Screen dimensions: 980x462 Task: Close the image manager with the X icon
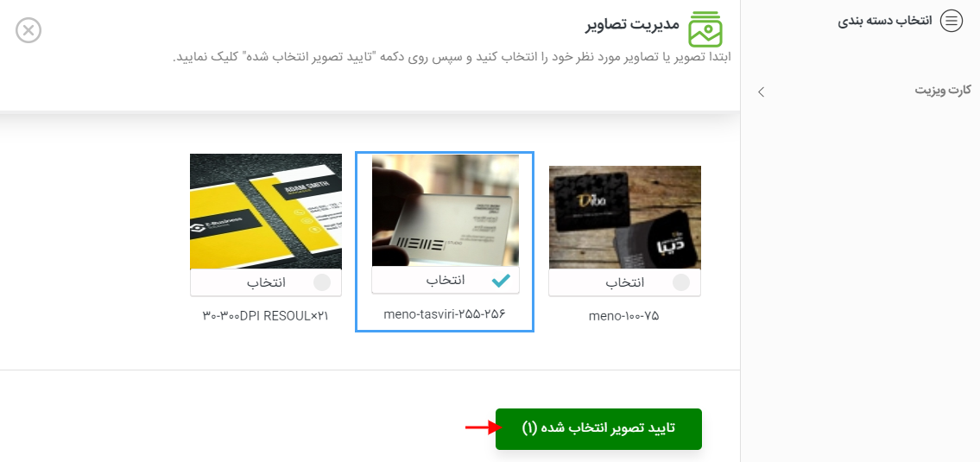(28, 30)
